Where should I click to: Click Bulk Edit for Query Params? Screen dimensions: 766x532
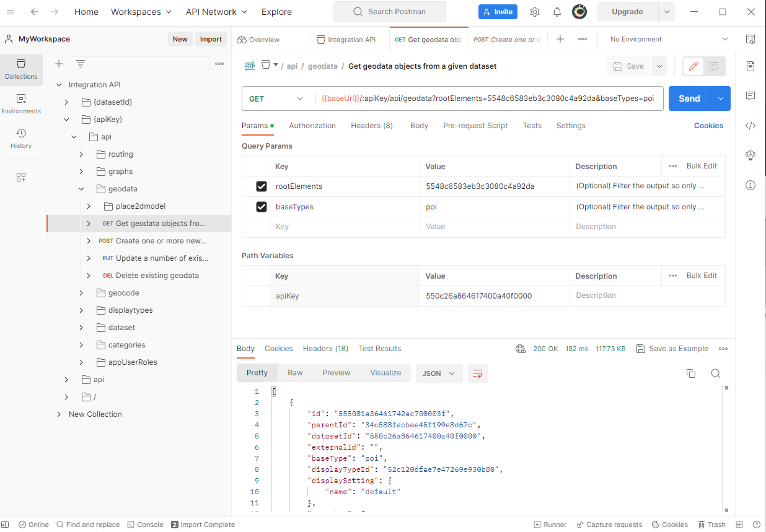point(702,166)
